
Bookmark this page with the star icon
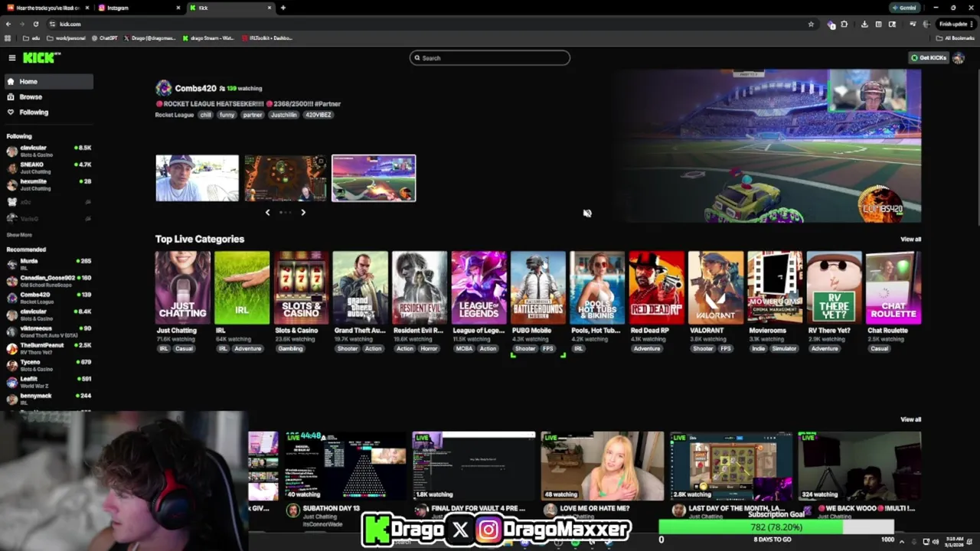[811, 24]
